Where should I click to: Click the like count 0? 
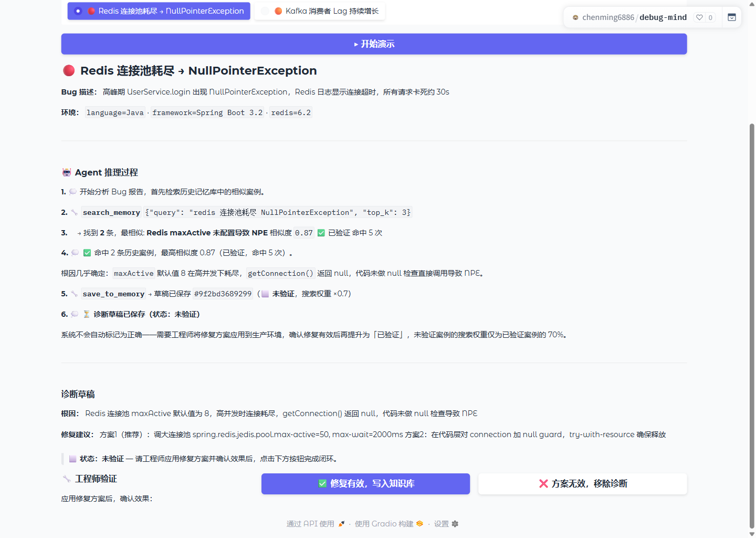(x=710, y=17)
